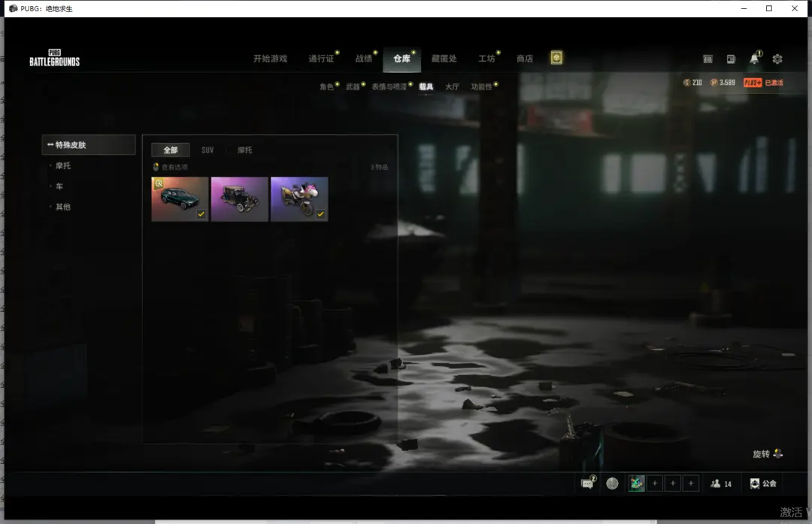Click the round coin icon in bottom bar
The image size is (812, 524).
pyautogui.click(x=612, y=483)
